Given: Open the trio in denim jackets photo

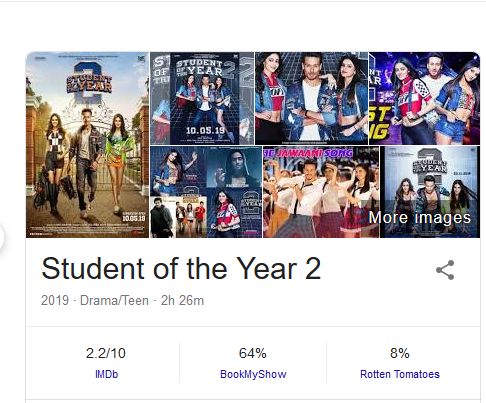Looking at the screenshot, I should (311, 98).
